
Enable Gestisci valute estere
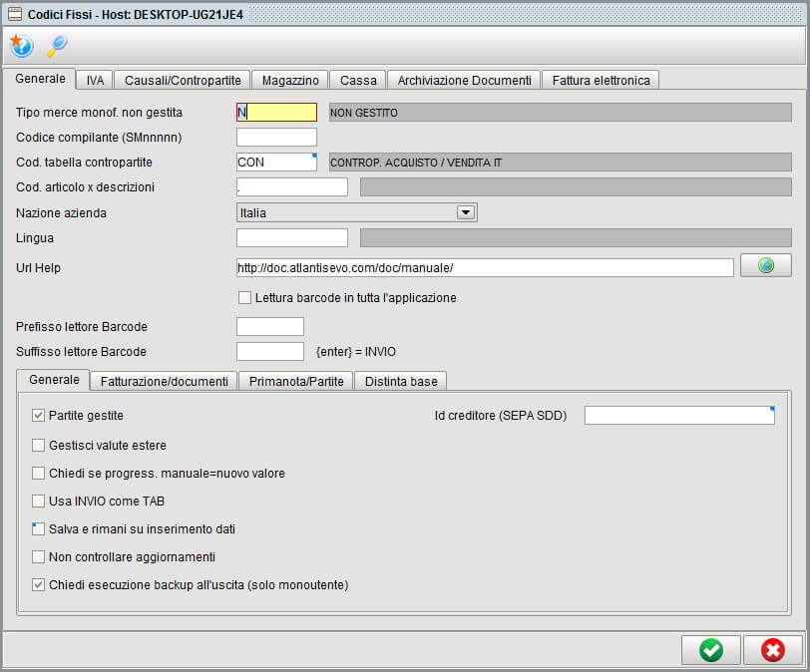tap(38, 445)
